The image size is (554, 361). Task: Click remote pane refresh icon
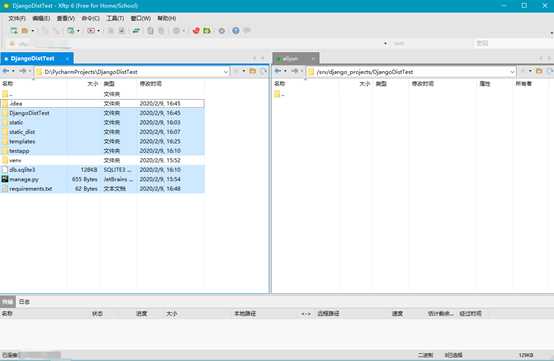(x=550, y=71)
